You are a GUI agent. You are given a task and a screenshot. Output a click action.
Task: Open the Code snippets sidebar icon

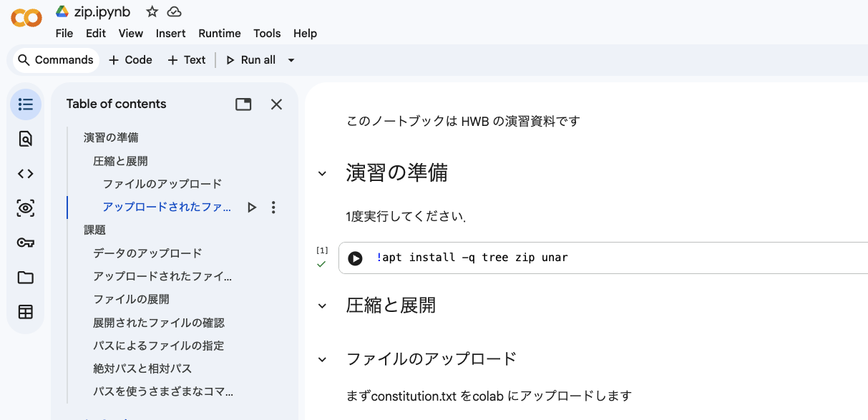click(x=26, y=173)
